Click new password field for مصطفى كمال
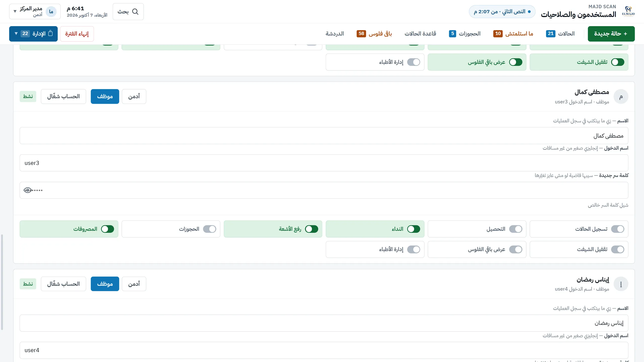 click(x=324, y=190)
